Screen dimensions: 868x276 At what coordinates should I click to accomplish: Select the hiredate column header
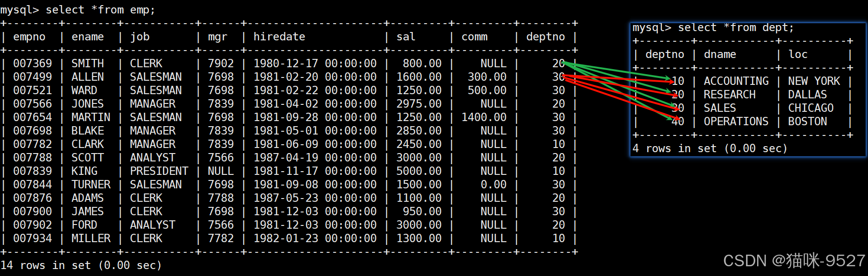[279, 37]
